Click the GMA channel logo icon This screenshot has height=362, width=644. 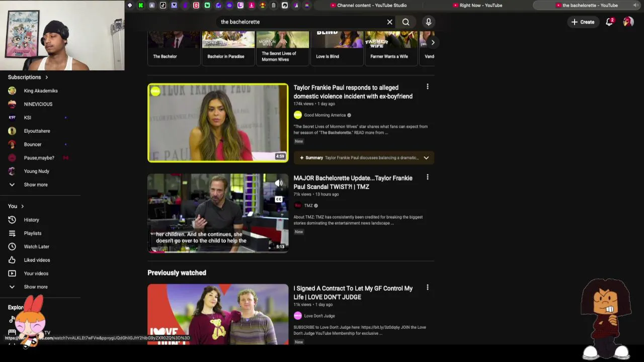(x=298, y=115)
